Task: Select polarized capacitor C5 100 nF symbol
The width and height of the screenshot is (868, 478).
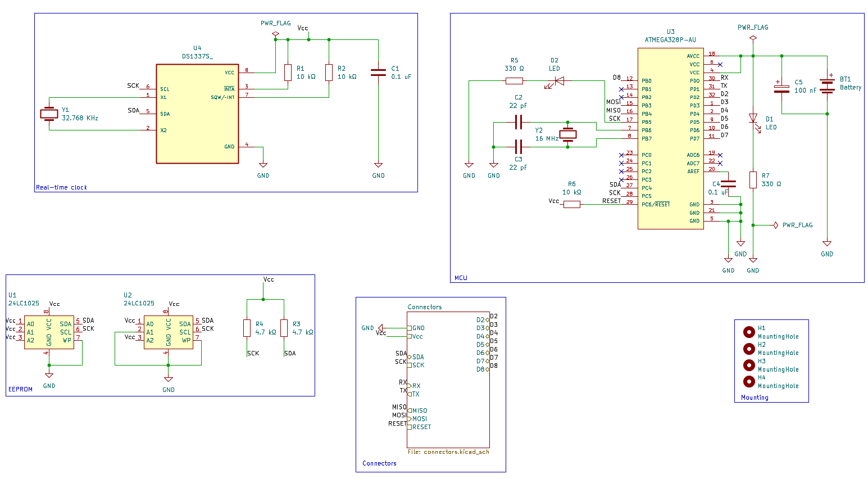Action: coord(781,89)
